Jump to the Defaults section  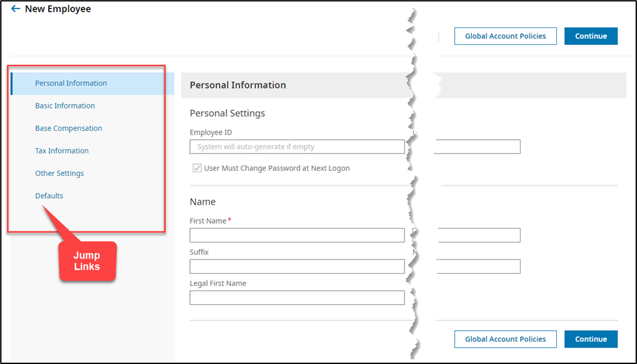pos(49,196)
